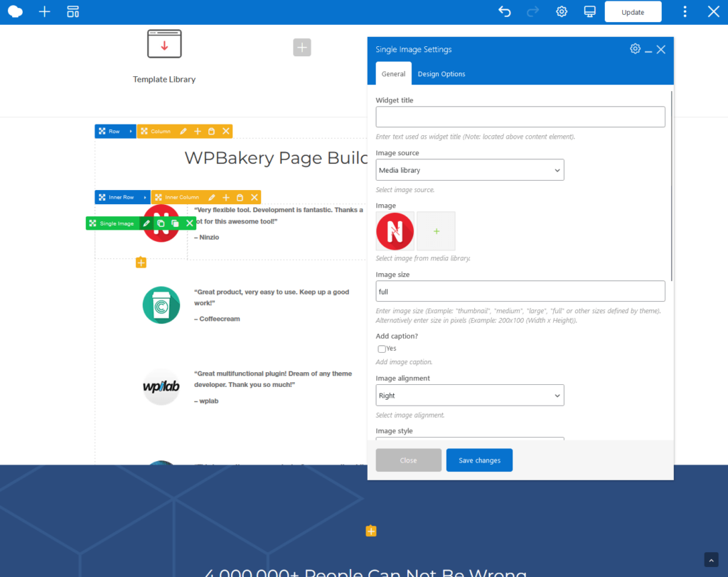Open Image source dropdown

[x=470, y=170]
